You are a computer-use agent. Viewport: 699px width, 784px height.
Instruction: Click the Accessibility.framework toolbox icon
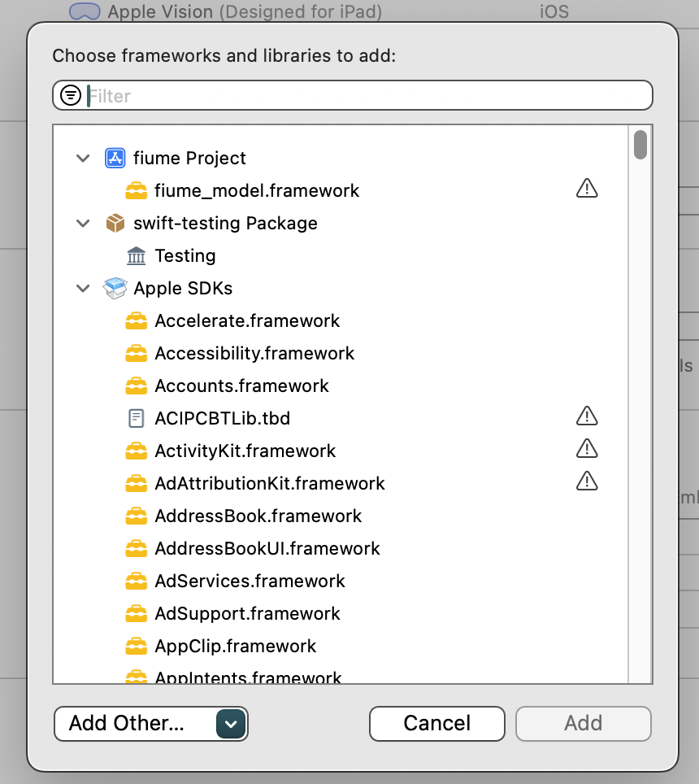pyautogui.click(x=137, y=353)
